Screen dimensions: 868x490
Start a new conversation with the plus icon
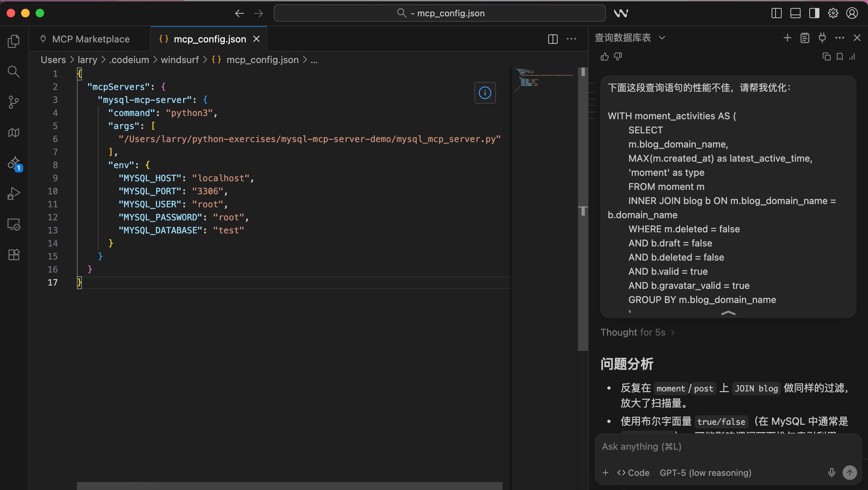[x=787, y=38]
